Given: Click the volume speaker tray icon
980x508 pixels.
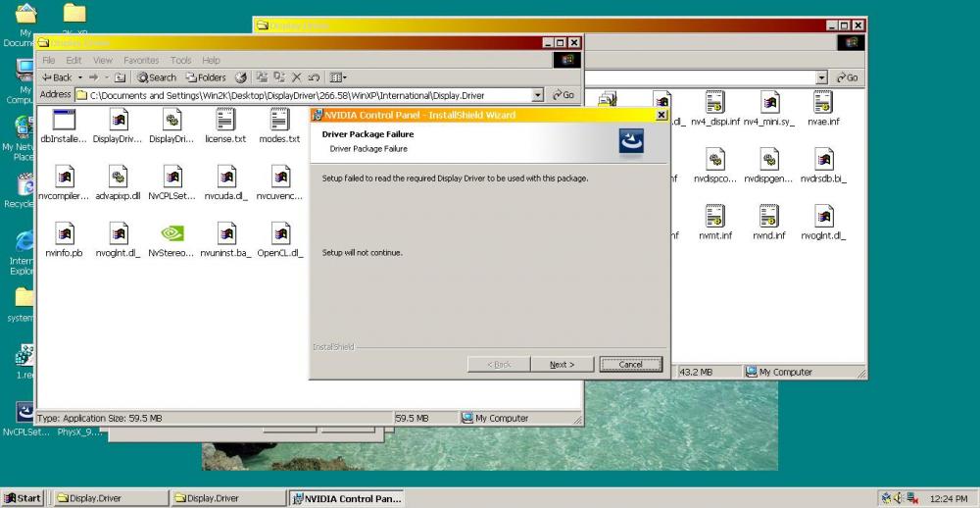Looking at the screenshot, I should (x=900, y=498).
